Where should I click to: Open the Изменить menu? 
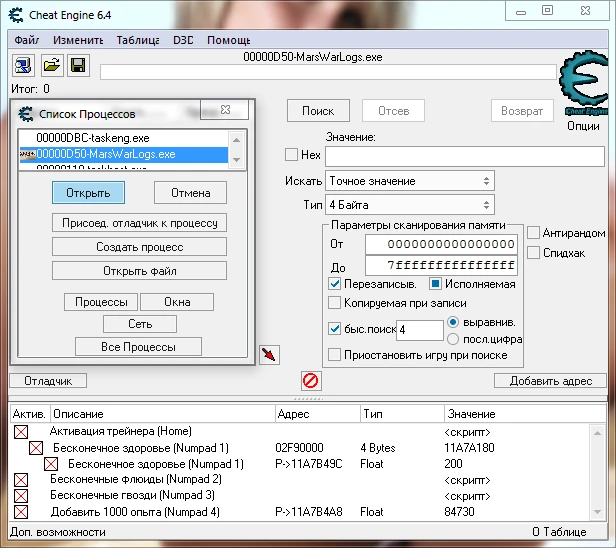point(78,40)
